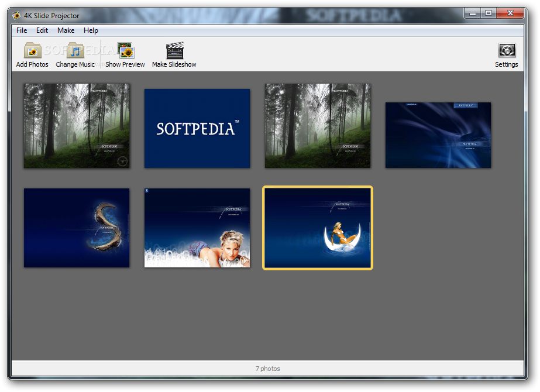Select the blonde woman lying down thumbnail

197,228
